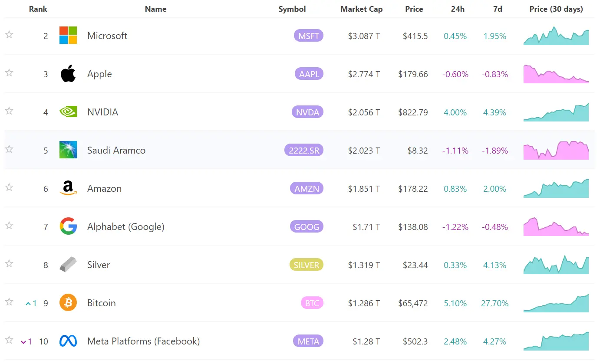Select the Apple logo icon
The image size is (600, 364).
point(67,74)
